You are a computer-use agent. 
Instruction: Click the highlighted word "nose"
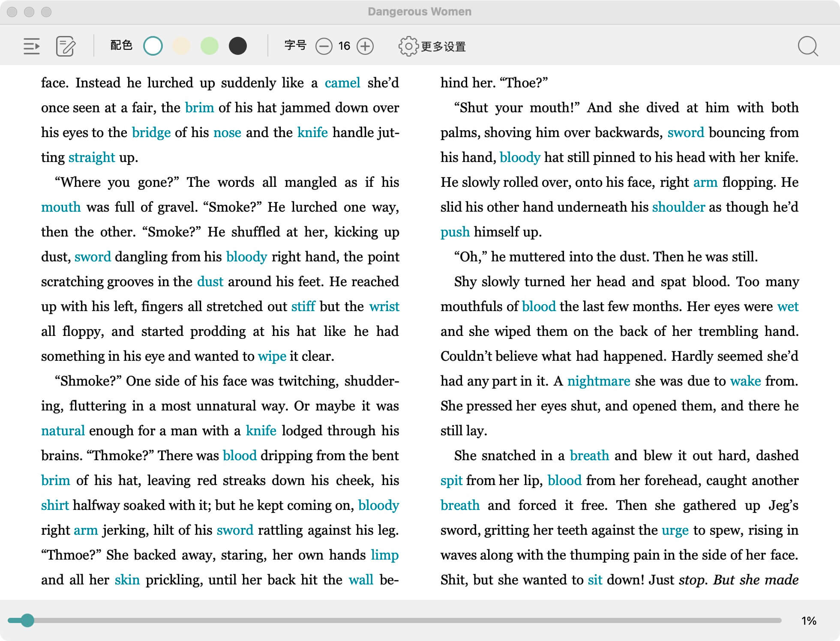point(227,133)
